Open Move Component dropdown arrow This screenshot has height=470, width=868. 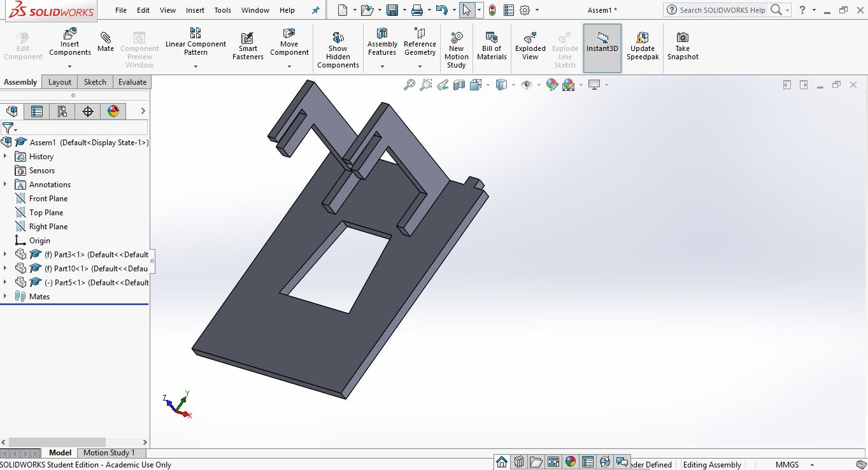click(289, 66)
